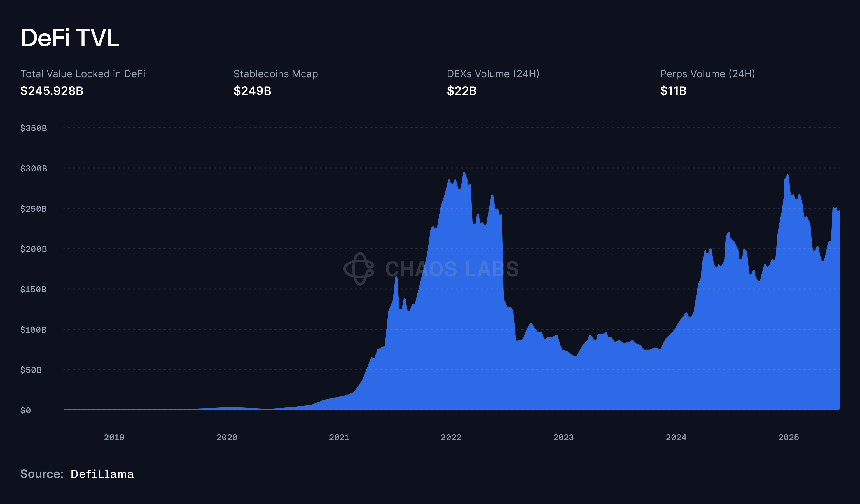Click the $22B DEX volume value
Image resolution: width=860 pixels, height=504 pixels.
point(461,91)
